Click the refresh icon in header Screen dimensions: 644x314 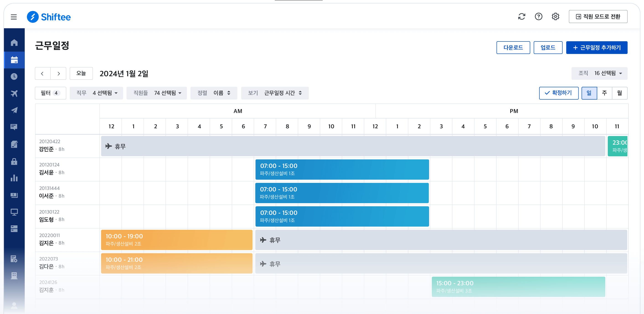[521, 16]
